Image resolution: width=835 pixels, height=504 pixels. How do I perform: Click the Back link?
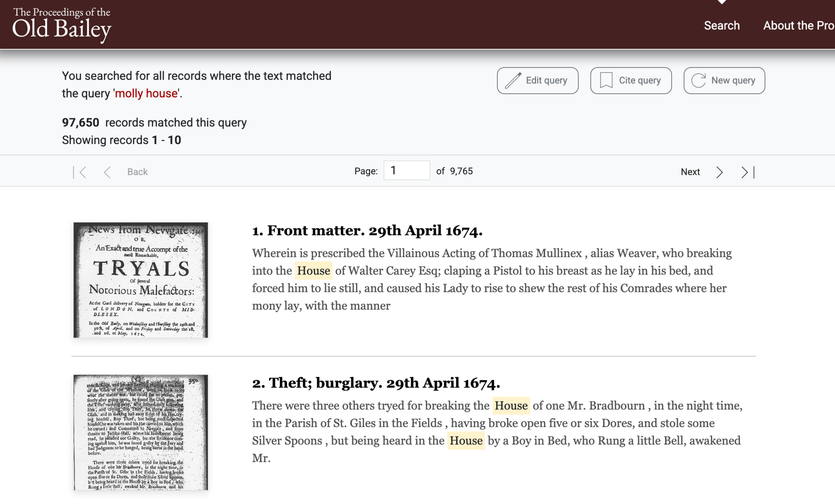point(137,172)
